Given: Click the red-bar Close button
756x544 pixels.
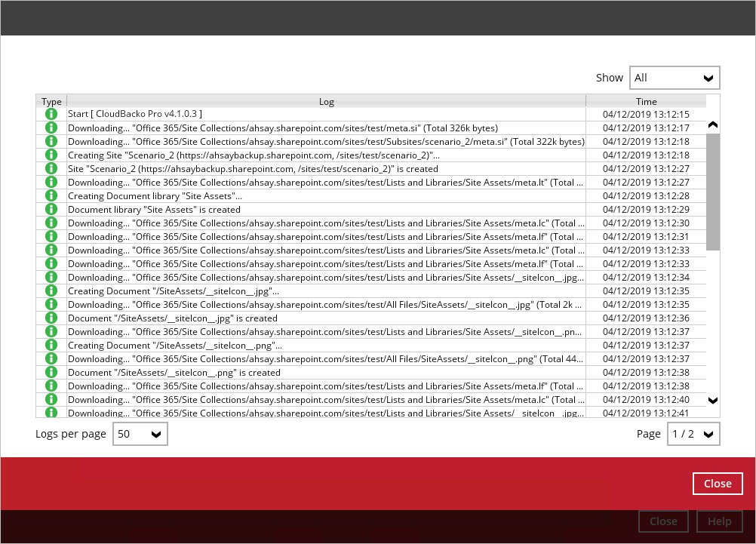Looking at the screenshot, I should coord(718,483).
